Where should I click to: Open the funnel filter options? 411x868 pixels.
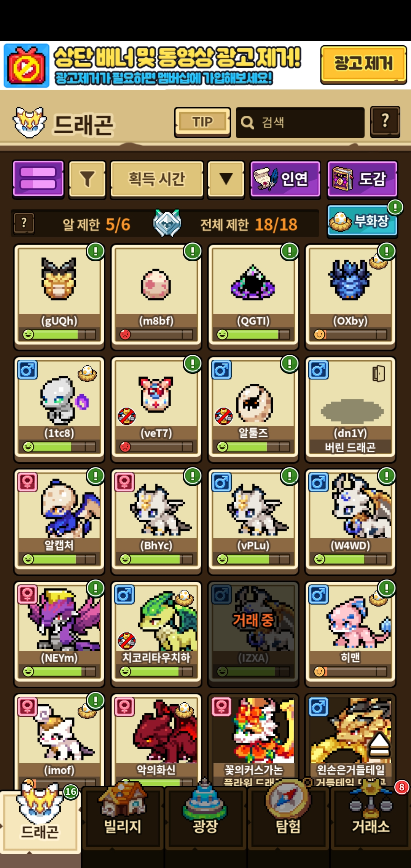[x=87, y=179]
